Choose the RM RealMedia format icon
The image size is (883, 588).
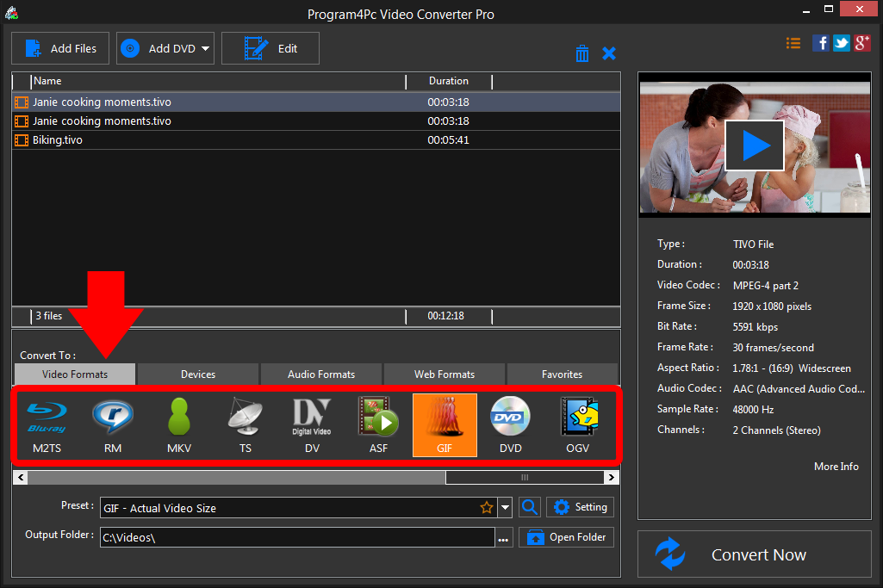coord(113,425)
